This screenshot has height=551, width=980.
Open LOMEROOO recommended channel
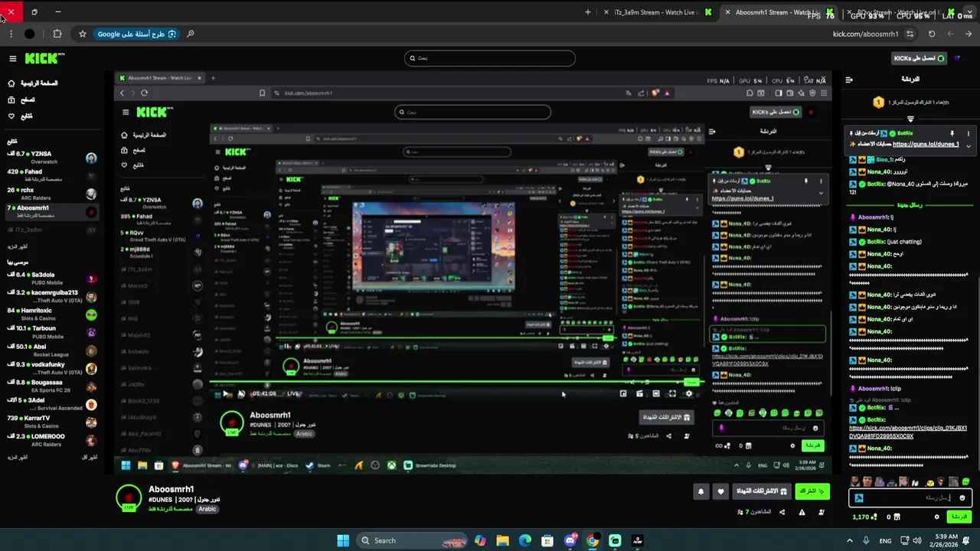52,440
